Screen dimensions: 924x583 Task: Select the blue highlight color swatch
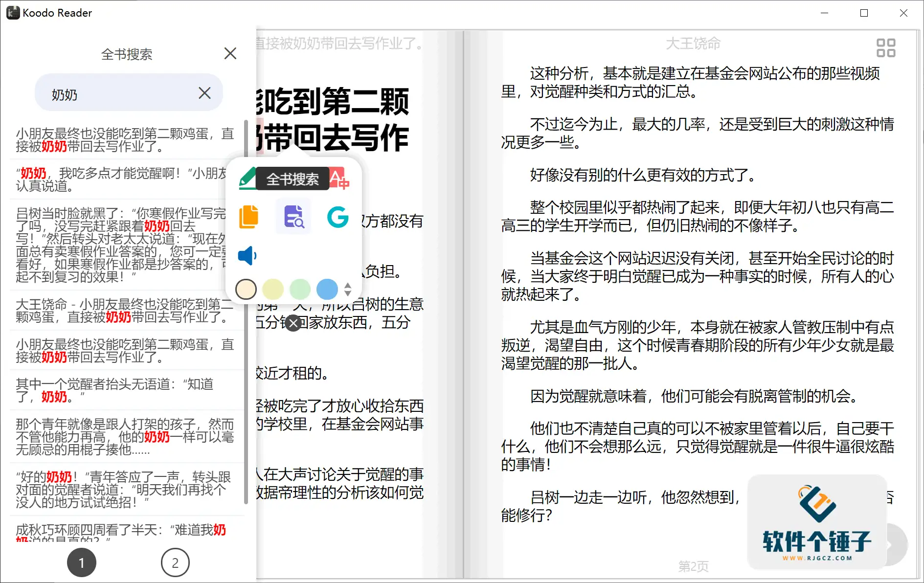click(x=327, y=289)
